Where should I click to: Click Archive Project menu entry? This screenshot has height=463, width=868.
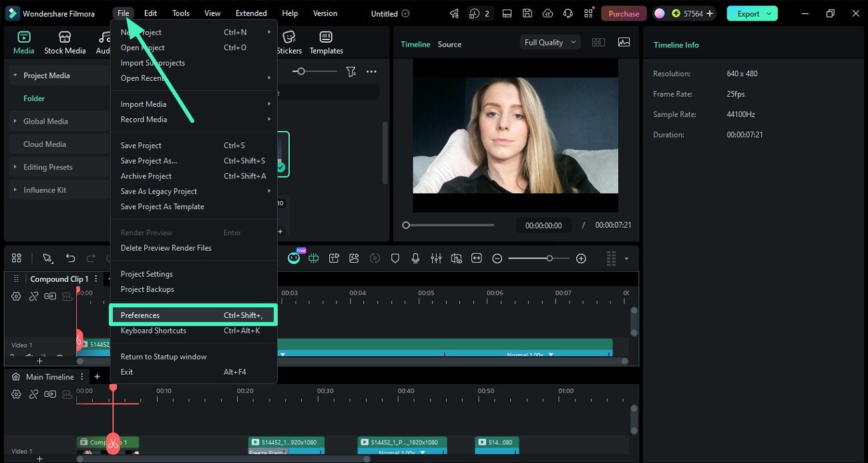point(194,176)
